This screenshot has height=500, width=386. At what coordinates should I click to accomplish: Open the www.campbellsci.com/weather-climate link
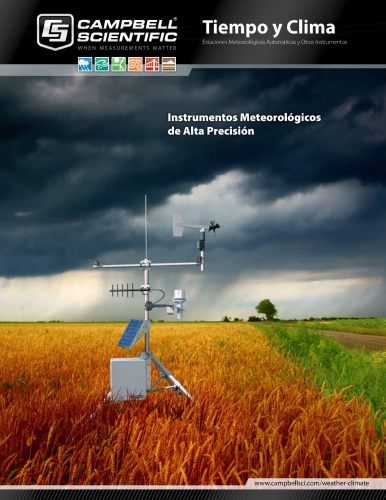click(312, 483)
